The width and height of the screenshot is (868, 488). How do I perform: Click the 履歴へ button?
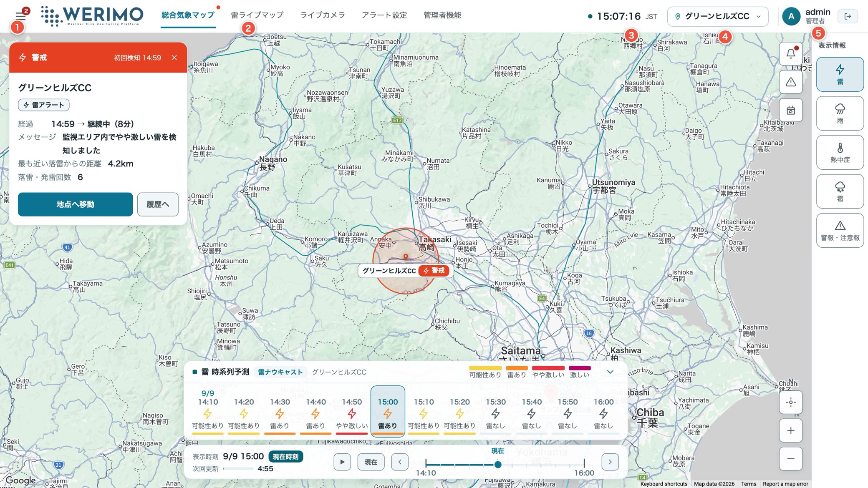(158, 204)
